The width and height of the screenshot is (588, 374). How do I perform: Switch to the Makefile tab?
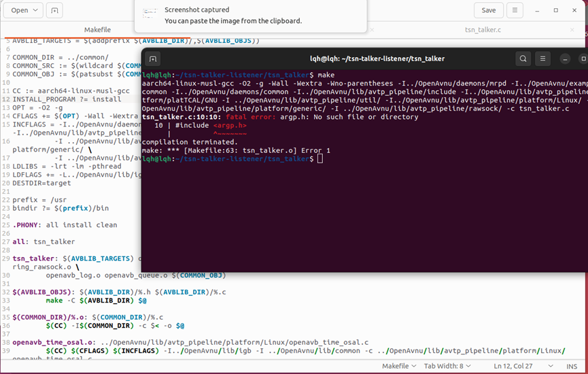tap(97, 30)
